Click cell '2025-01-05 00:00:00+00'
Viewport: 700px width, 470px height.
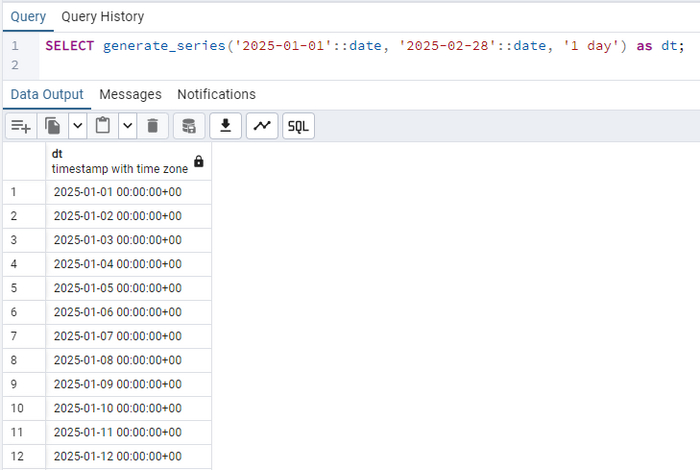tap(129, 289)
